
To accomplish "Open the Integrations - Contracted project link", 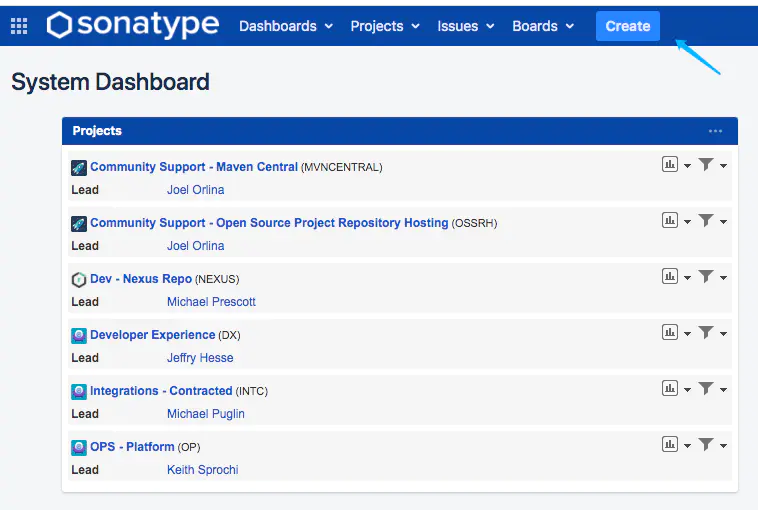I will (161, 391).
